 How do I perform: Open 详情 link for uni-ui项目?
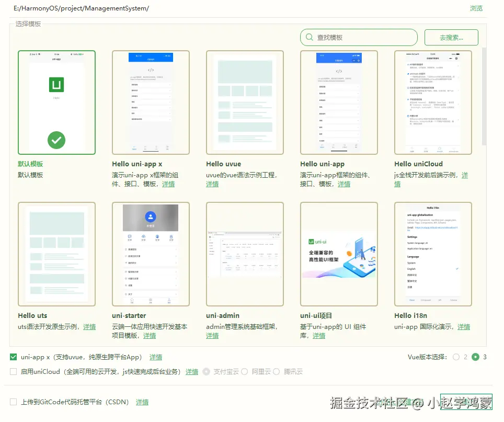coord(319,336)
